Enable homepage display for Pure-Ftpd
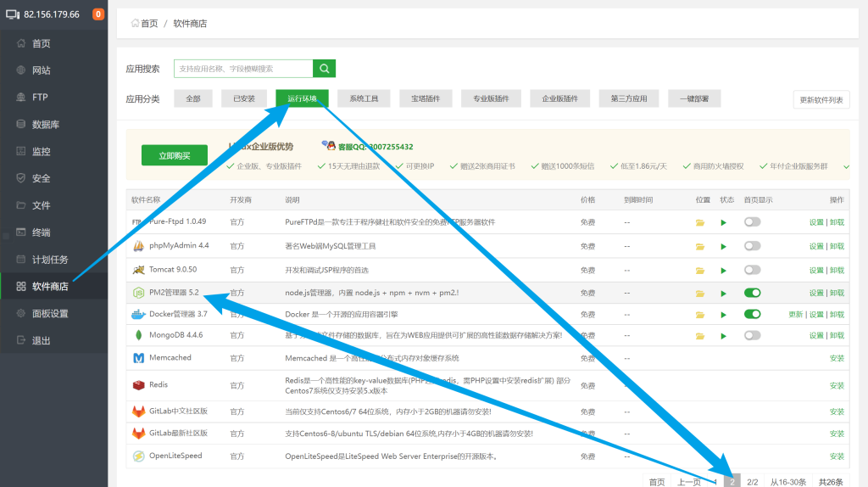This screenshot has height=487, width=868. pos(752,222)
